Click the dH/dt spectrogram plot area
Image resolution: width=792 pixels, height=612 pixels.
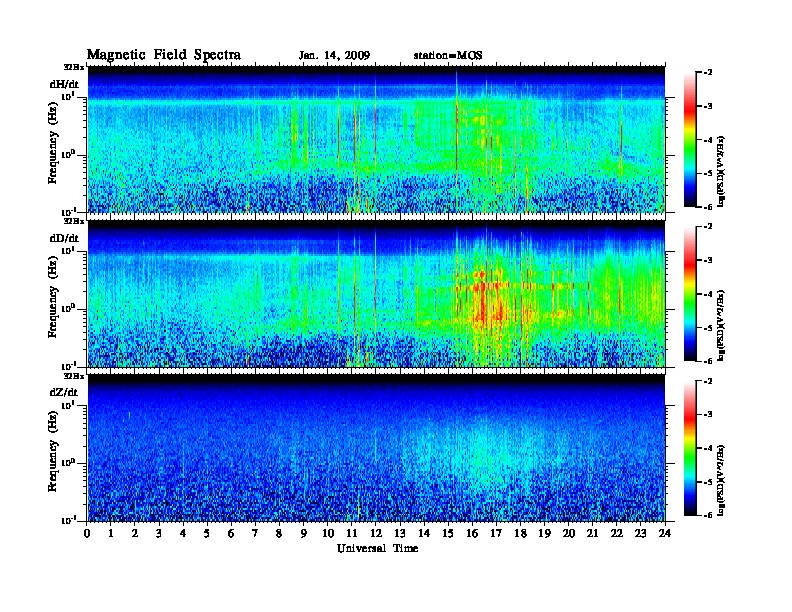tap(376, 139)
